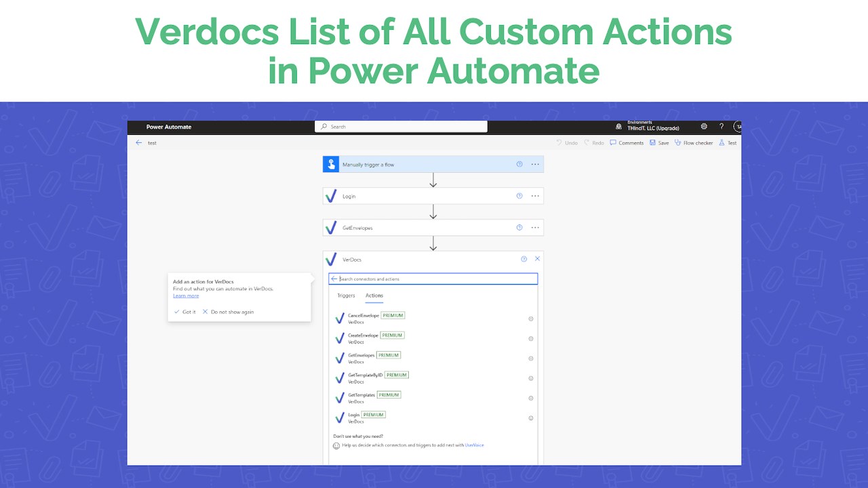Show info for the CancelEnvelope action
This screenshot has width=868, height=488.
coord(531,319)
